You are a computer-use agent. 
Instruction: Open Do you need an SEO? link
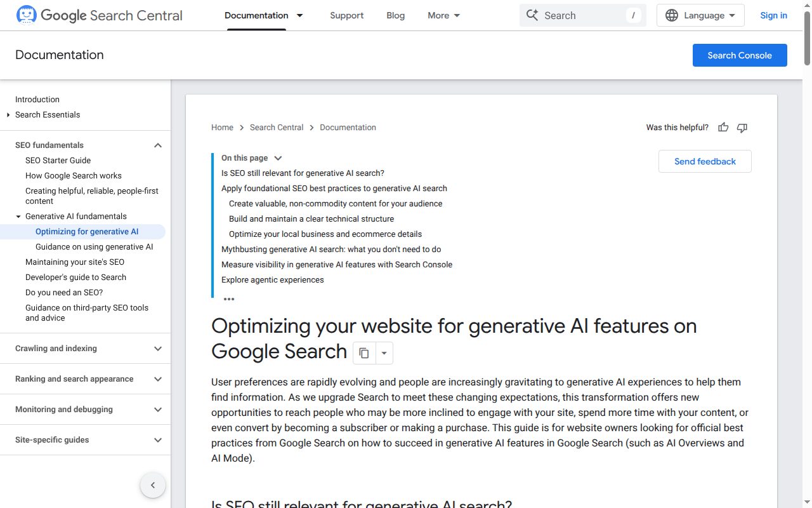coord(64,293)
